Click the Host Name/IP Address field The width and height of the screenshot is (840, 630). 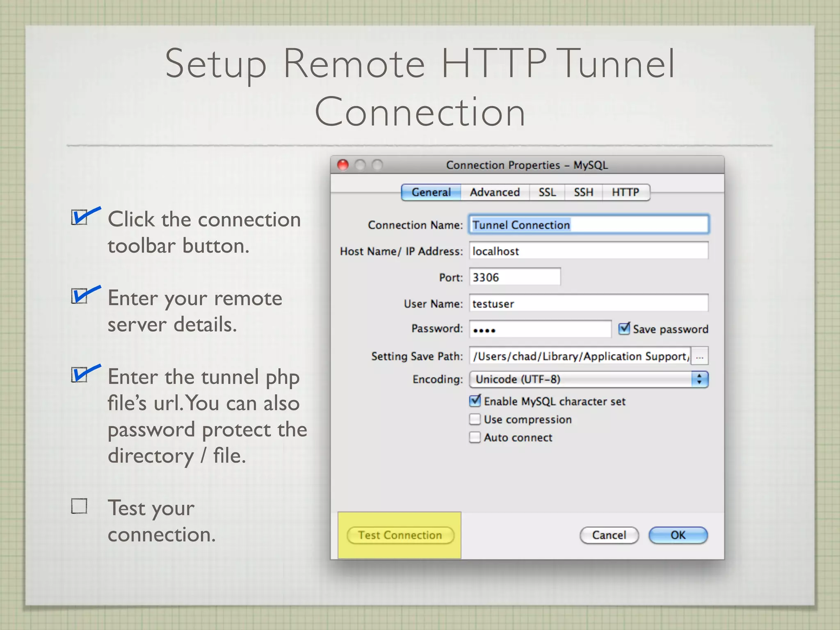pyautogui.click(x=589, y=251)
